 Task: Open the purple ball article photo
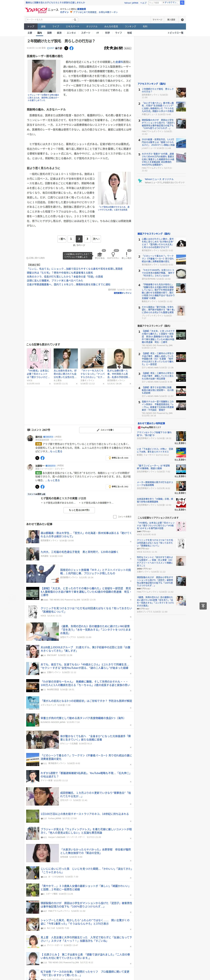(x=44, y=76)
